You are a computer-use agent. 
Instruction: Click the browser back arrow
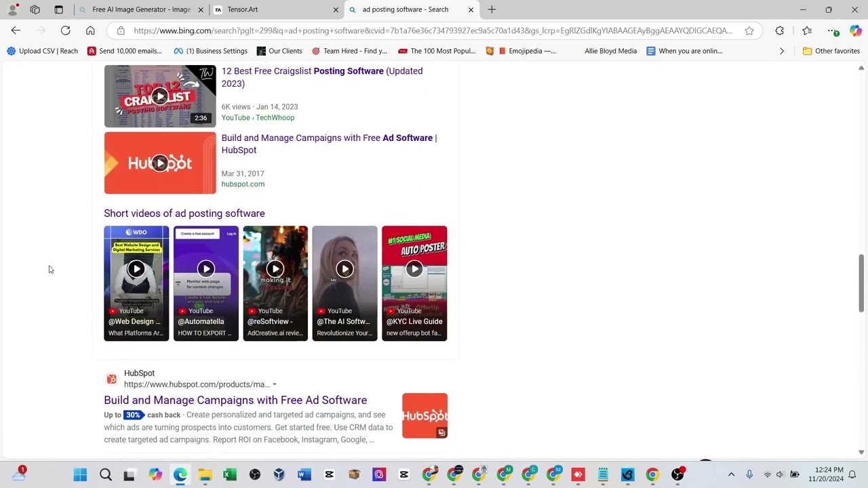pos(16,30)
